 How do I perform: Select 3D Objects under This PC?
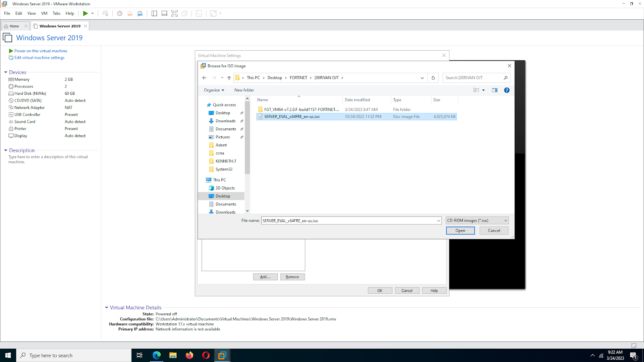click(225, 188)
